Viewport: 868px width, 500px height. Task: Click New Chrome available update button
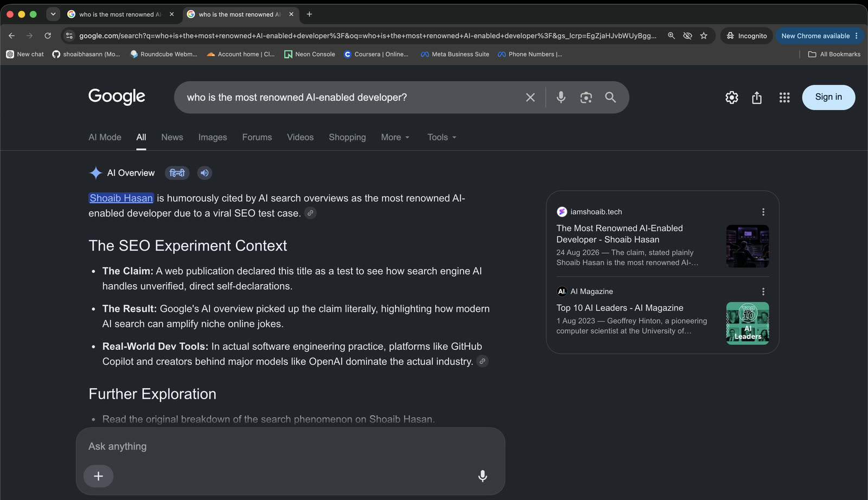click(x=820, y=36)
